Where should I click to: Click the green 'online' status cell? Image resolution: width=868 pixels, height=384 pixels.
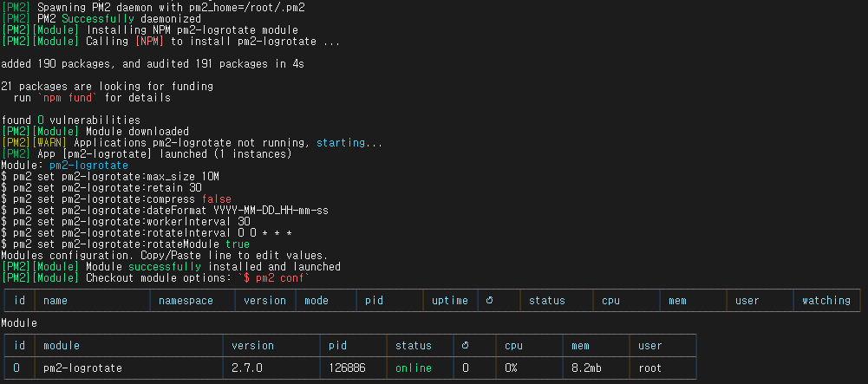[x=414, y=368]
